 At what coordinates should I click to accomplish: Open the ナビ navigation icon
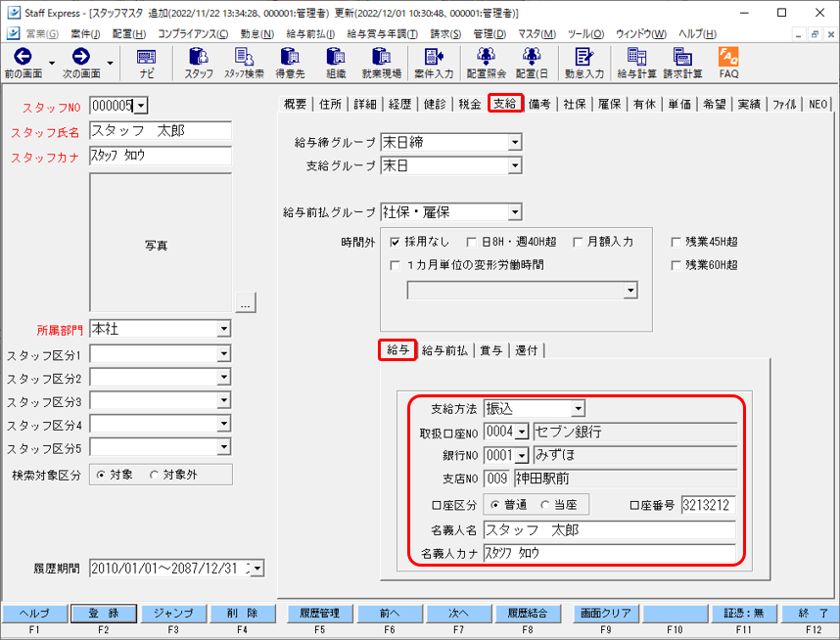coord(146,64)
